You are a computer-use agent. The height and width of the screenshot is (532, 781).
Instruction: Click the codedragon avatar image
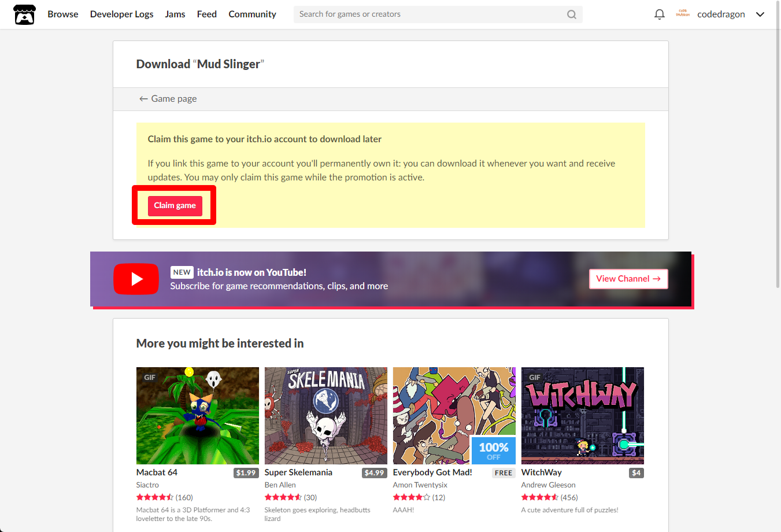pyautogui.click(x=683, y=13)
